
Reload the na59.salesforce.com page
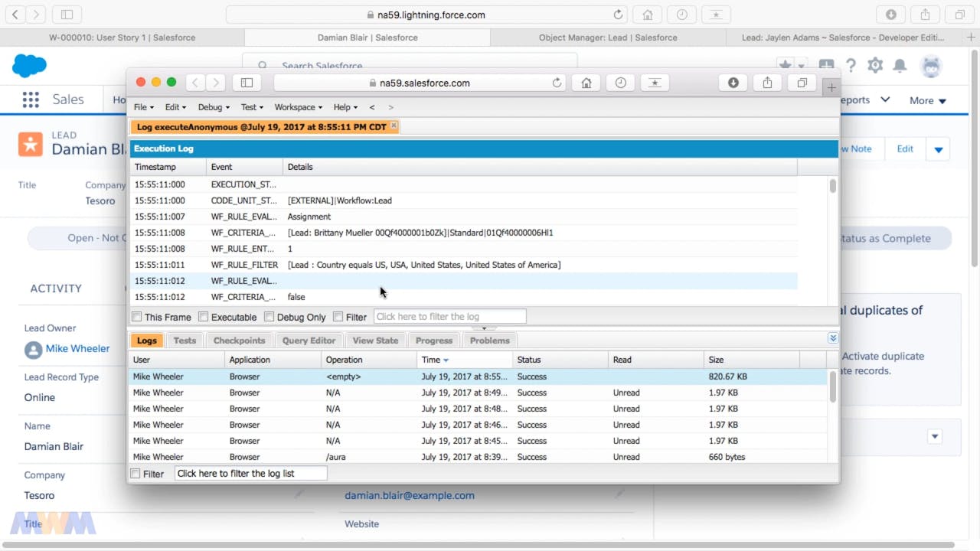557,83
